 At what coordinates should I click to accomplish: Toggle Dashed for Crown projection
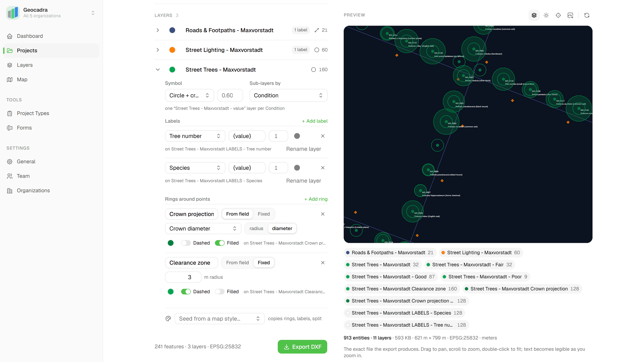click(x=186, y=243)
